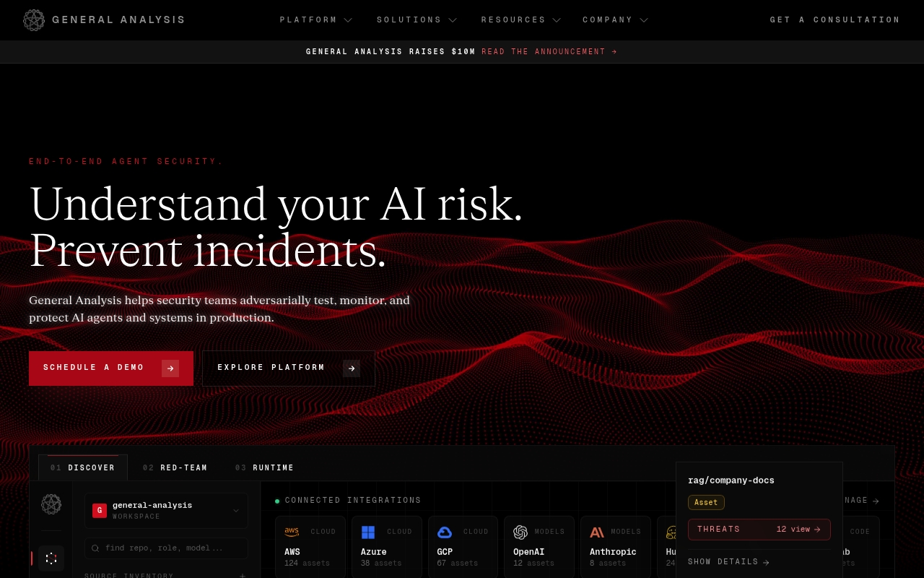Screen dimensions: 924x578
Task: Click the Connected Integrations heading
Action: (353, 501)
